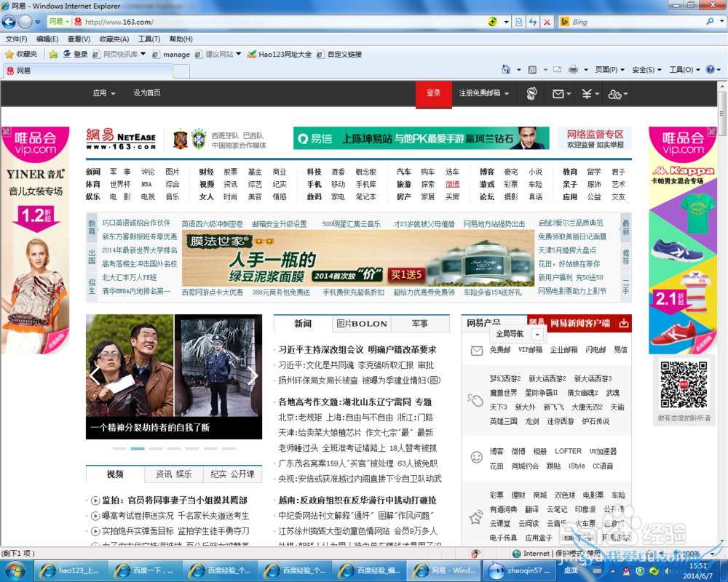Show next slide with right carousel arrow

pos(253,375)
